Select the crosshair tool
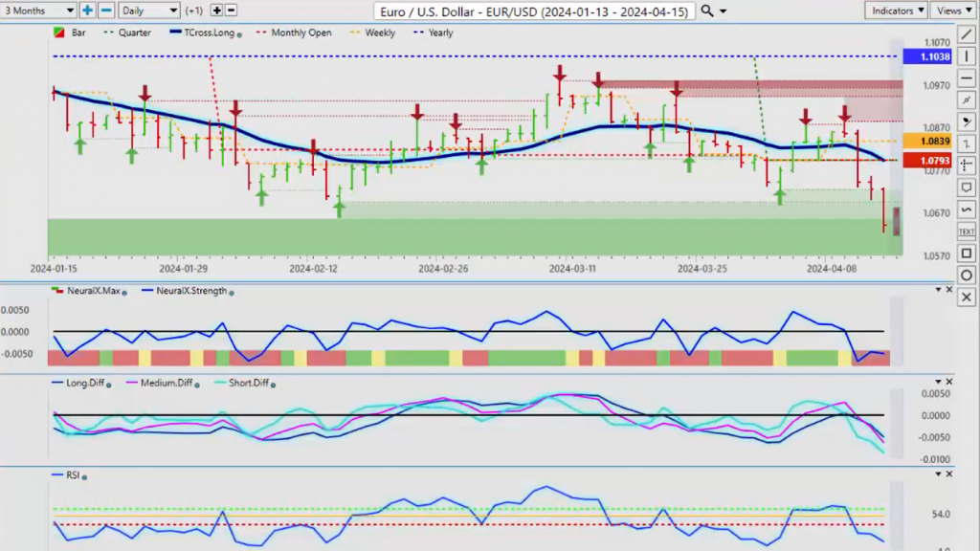 [x=967, y=165]
